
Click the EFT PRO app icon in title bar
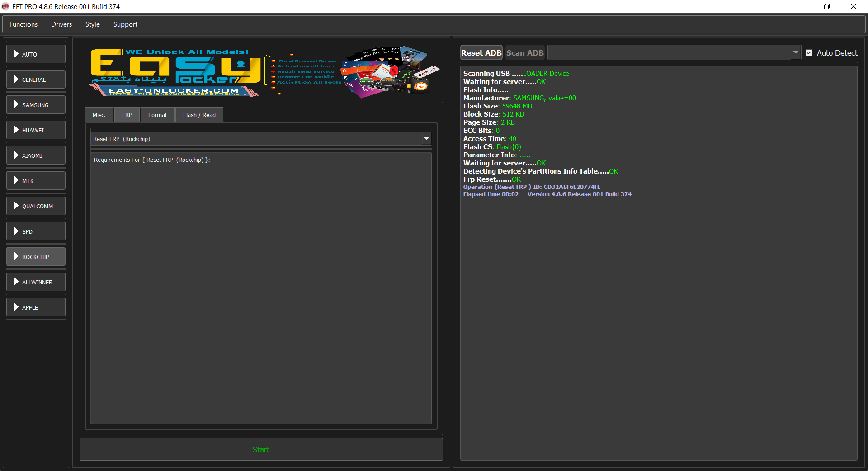pyautogui.click(x=5, y=6)
